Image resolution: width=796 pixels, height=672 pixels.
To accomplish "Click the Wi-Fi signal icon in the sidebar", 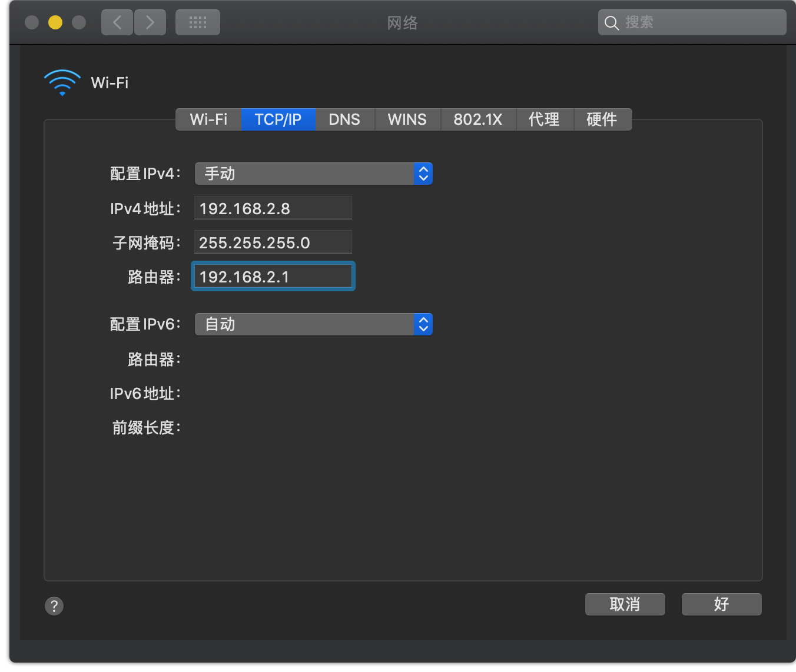I will 62,82.
